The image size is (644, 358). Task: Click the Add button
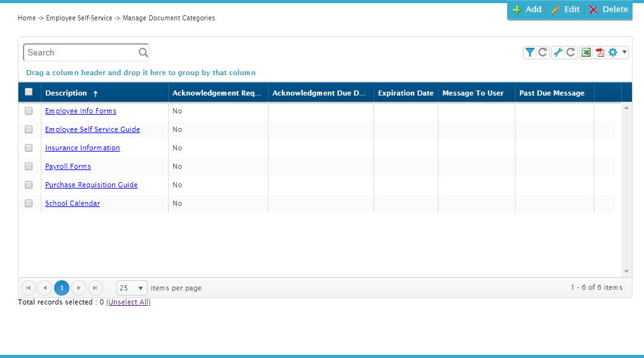click(x=528, y=10)
